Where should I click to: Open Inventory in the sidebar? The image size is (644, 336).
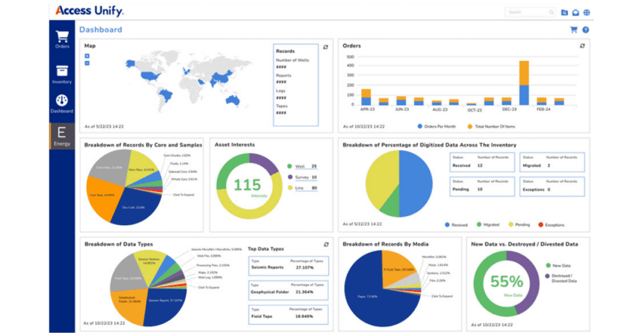click(x=62, y=75)
